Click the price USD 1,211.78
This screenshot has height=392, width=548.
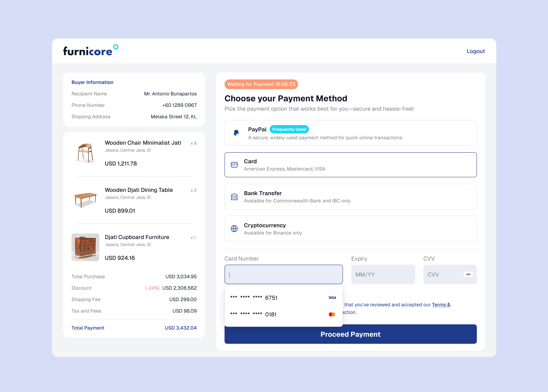pyautogui.click(x=121, y=164)
